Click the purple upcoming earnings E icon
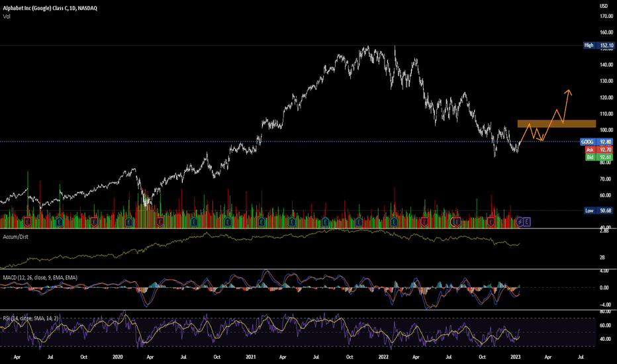This screenshot has height=364, width=617. [x=527, y=222]
